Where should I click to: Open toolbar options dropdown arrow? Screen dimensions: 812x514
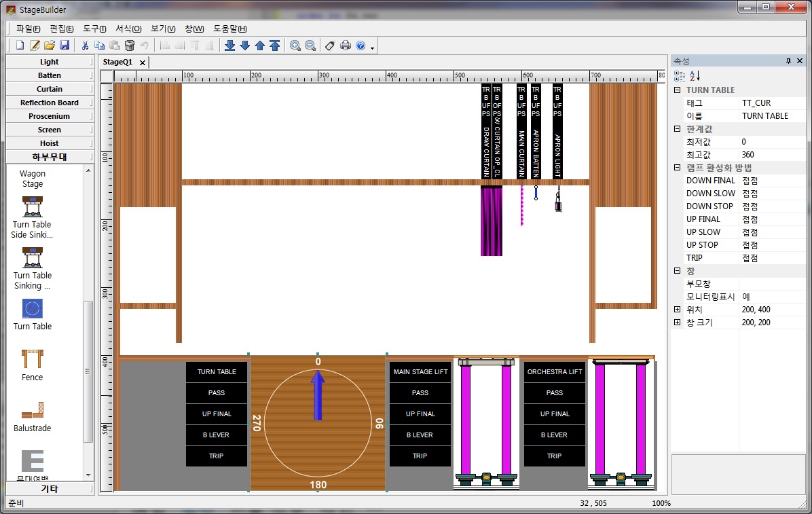[x=372, y=48]
